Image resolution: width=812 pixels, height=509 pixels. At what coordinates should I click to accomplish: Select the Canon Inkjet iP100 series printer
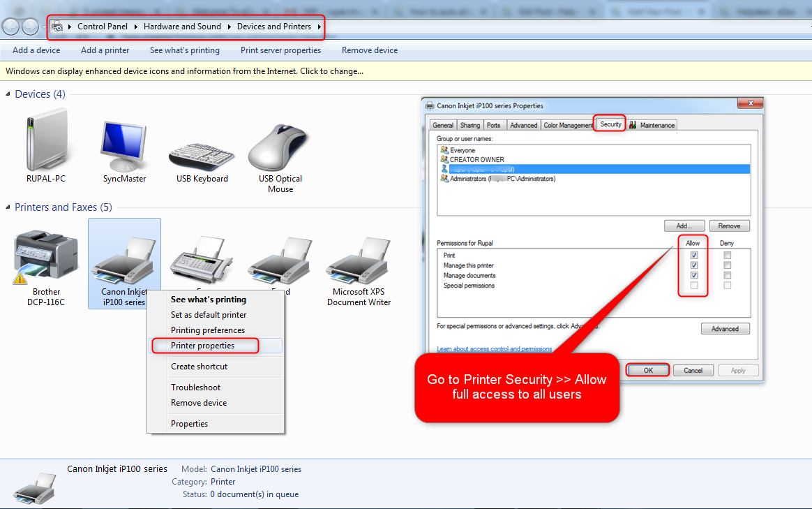[124, 263]
